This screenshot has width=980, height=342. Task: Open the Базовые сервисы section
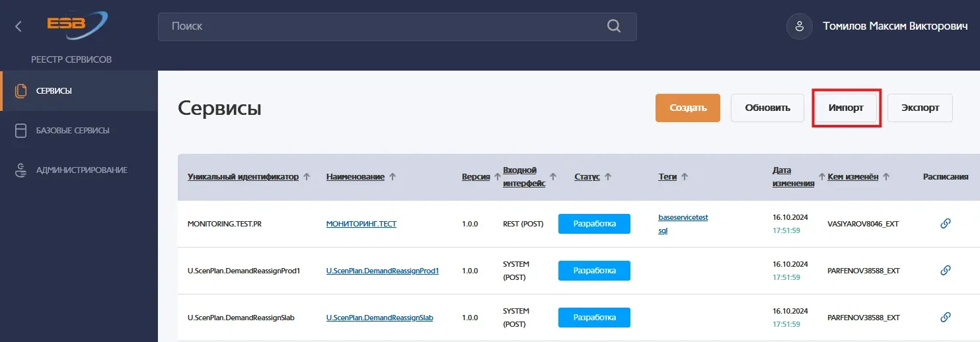[x=79, y=130]
